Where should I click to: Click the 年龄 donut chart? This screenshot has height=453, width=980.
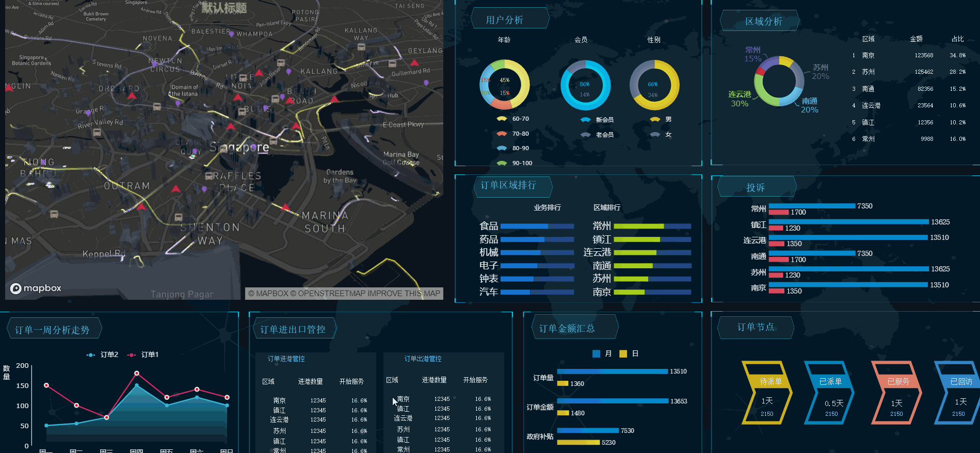click(x=504, y=85)
